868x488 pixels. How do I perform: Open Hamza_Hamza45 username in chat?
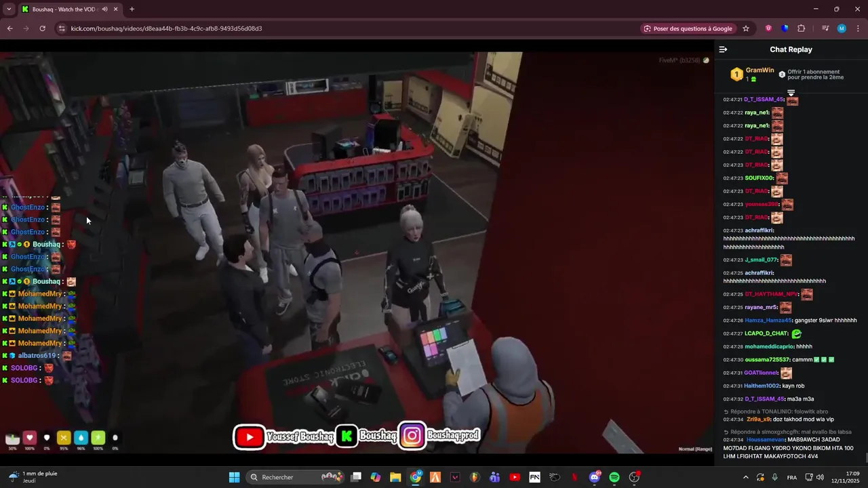768,321
